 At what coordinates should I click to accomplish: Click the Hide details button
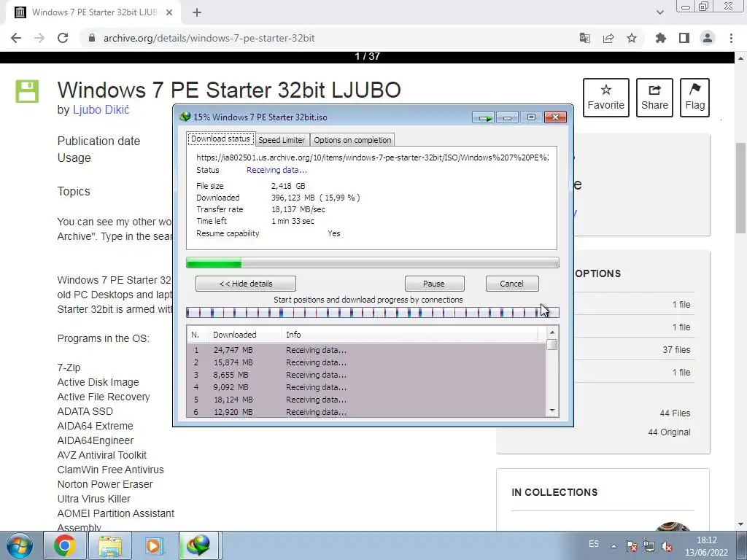246,284
